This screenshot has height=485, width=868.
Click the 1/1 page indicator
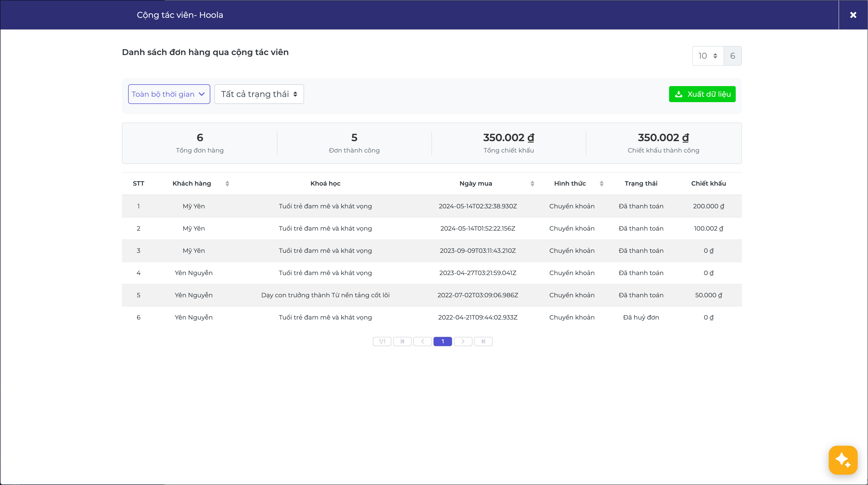[382, 341]
